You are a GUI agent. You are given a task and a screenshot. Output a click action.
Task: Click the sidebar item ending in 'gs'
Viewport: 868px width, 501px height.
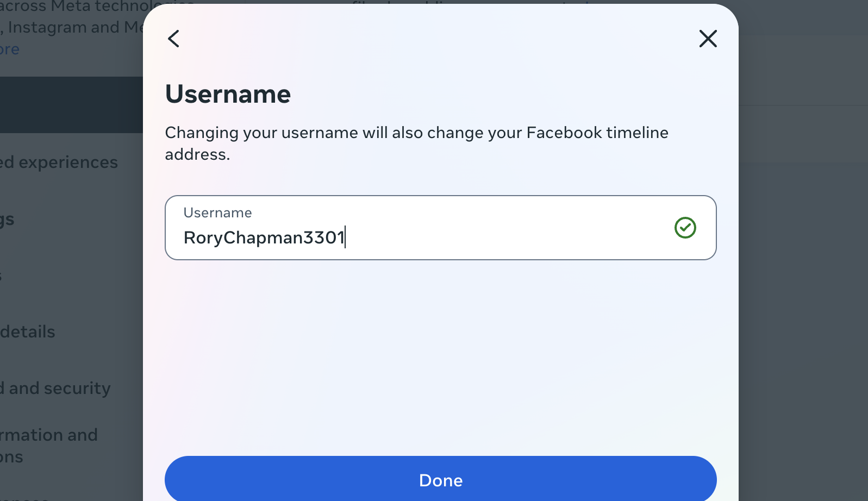point(8,219)
